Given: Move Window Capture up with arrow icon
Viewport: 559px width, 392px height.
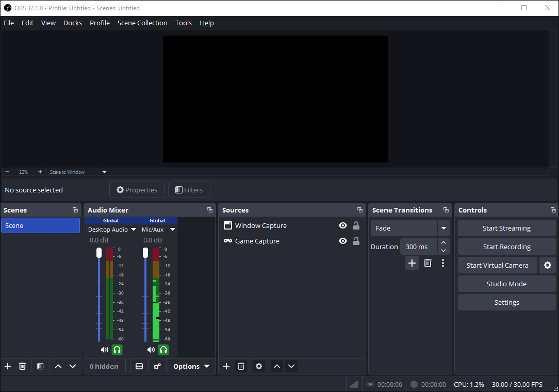Looking at the screenshot, I should [276, 366].
